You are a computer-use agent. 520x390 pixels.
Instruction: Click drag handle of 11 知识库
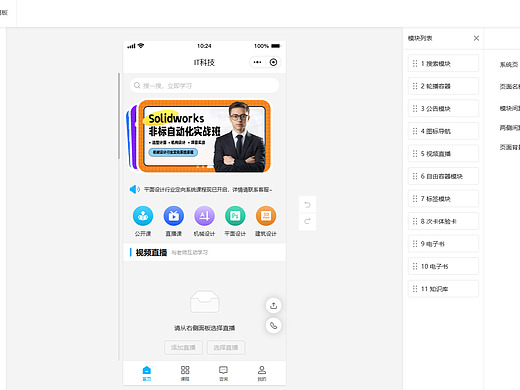pyautogui.click(x=415, y=289)
